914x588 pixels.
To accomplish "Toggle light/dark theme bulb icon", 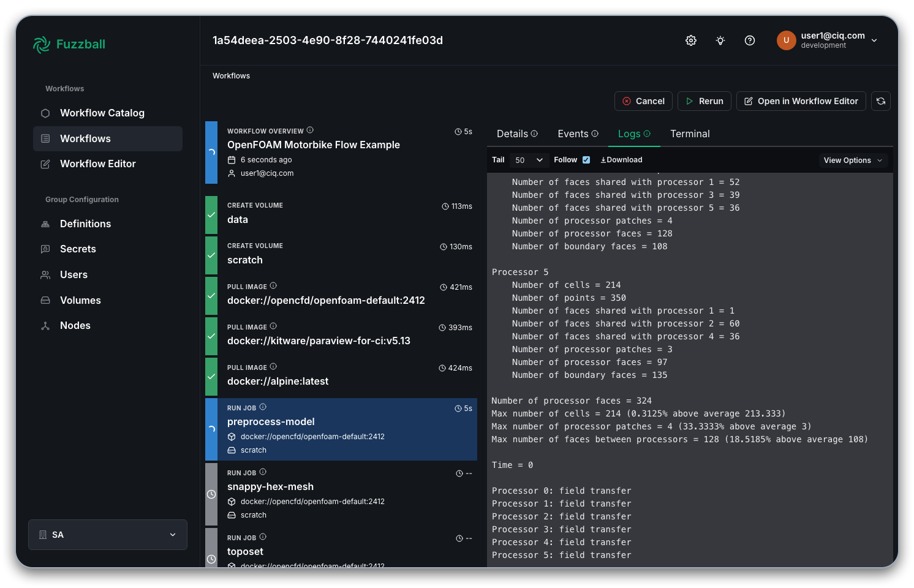I will (x=720, y=40).
